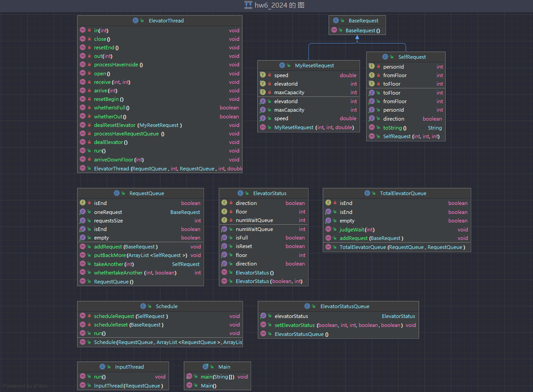Click the Main class icon

(205, 366)
